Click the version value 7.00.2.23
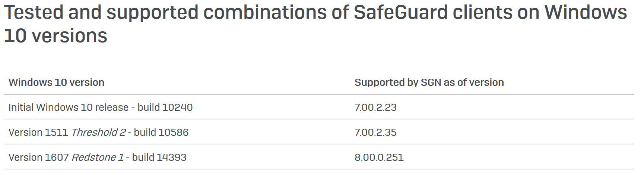This screenshot has width=644, height=175. (x=375, y=107)
